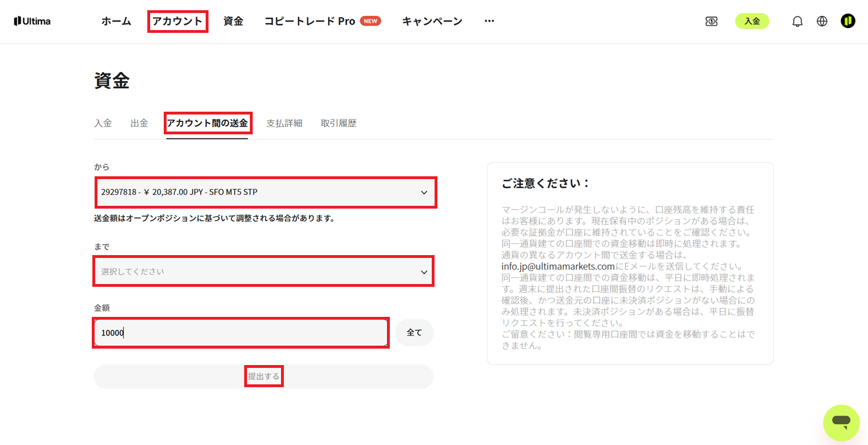Image resolution: width=868 pixels, height=445 pixels.
Task: Click the 提出する submit button
Action: [264, 376]
